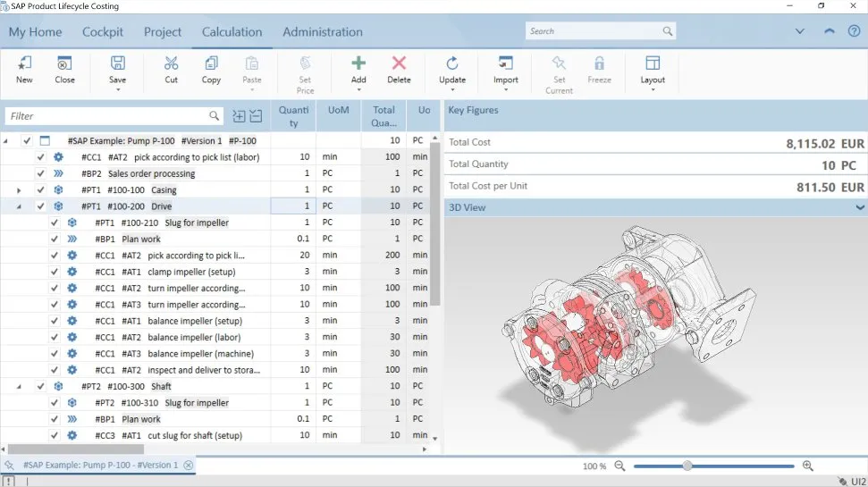Click the Filter input field

105,116
